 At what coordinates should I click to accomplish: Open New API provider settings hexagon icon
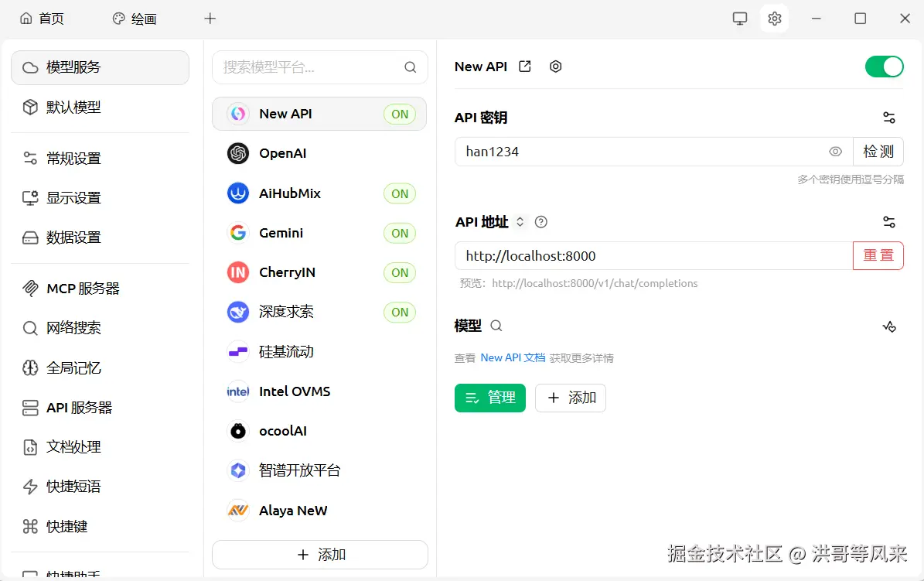pyautogui.click(x=556, y=67)
